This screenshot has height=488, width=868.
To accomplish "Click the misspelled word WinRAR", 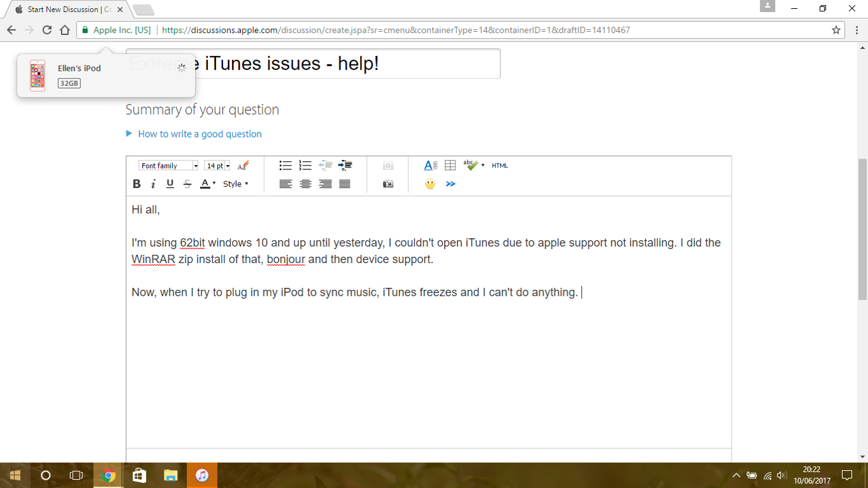I will 154,259.
